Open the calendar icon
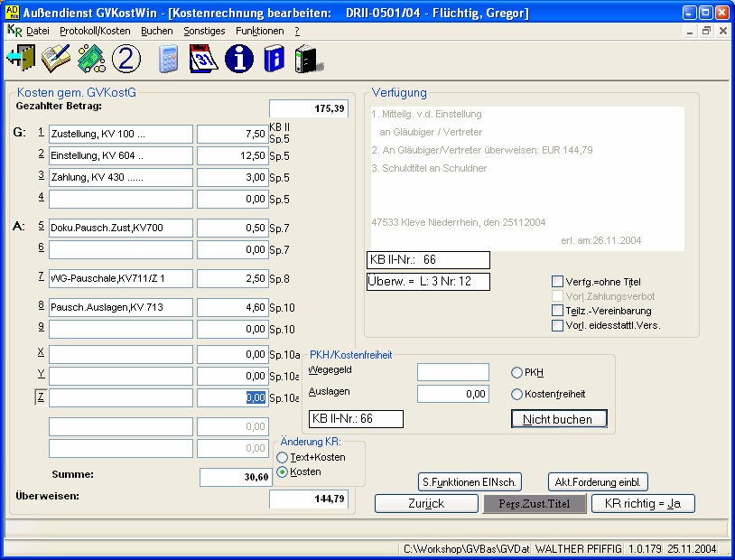This screenshot has width=735, height=560. point(204,59)
